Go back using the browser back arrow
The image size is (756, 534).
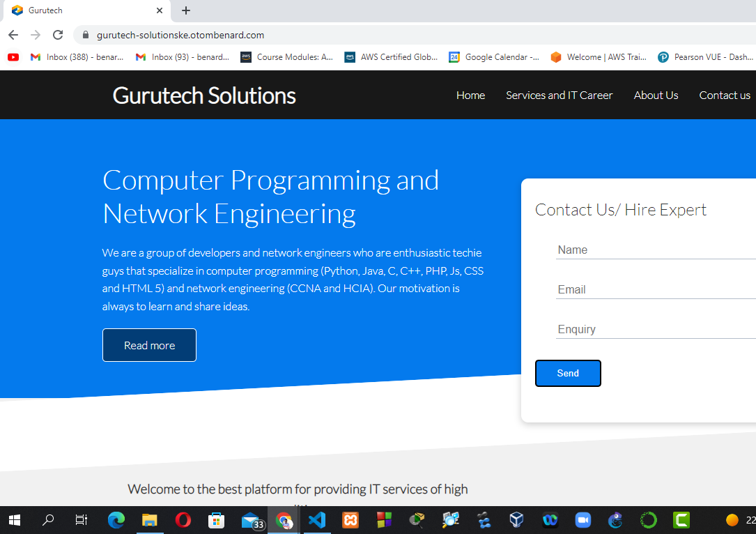click(13, 35)
